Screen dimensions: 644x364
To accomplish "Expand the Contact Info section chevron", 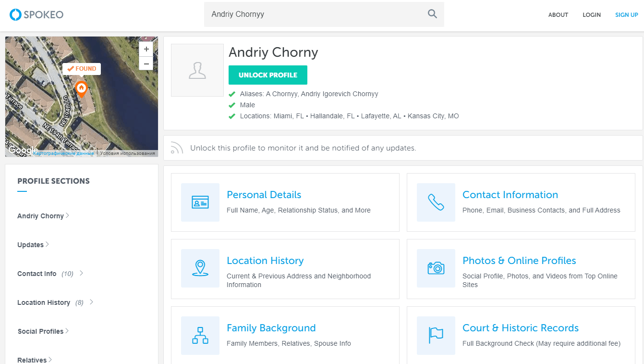I will (81, 273).
